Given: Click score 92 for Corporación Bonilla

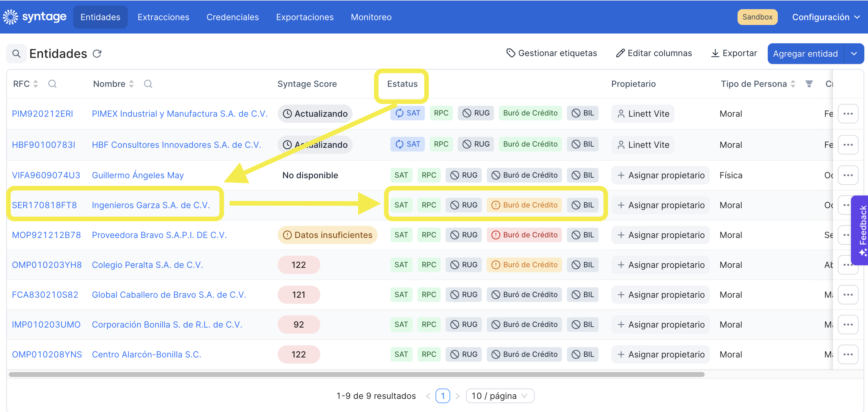Looking at the screenshot, I should point(299,325).
